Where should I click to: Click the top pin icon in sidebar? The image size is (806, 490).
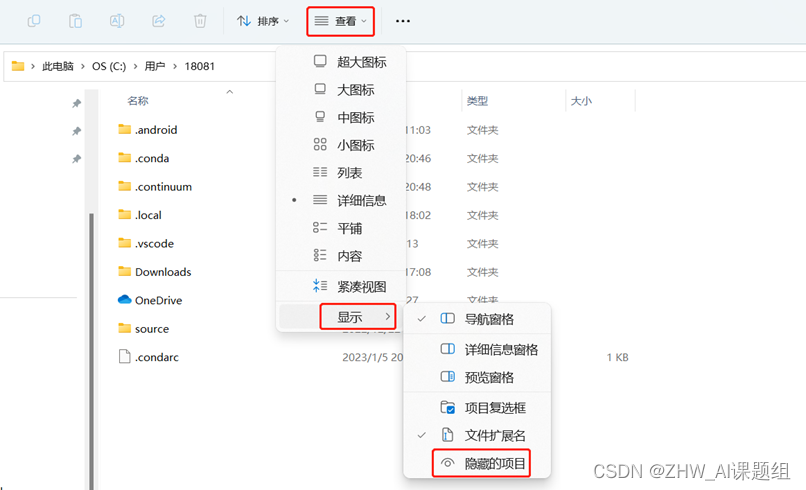pos(77,103)
